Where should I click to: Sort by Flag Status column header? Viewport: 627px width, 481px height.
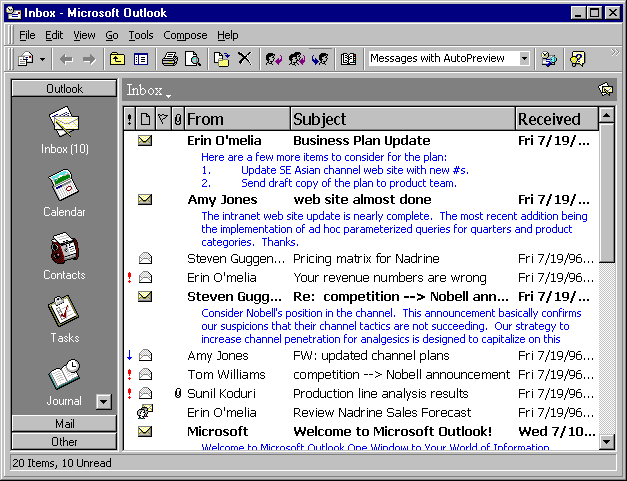[163, 119]
